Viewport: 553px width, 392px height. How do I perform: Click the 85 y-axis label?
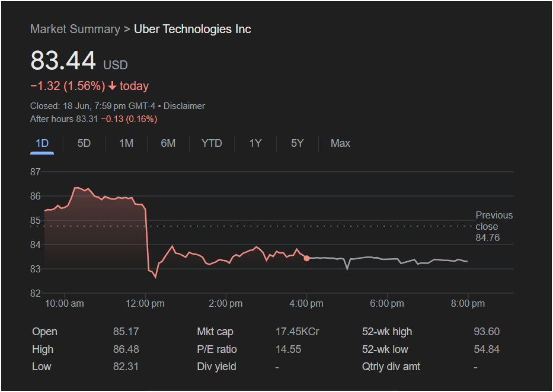36,220
